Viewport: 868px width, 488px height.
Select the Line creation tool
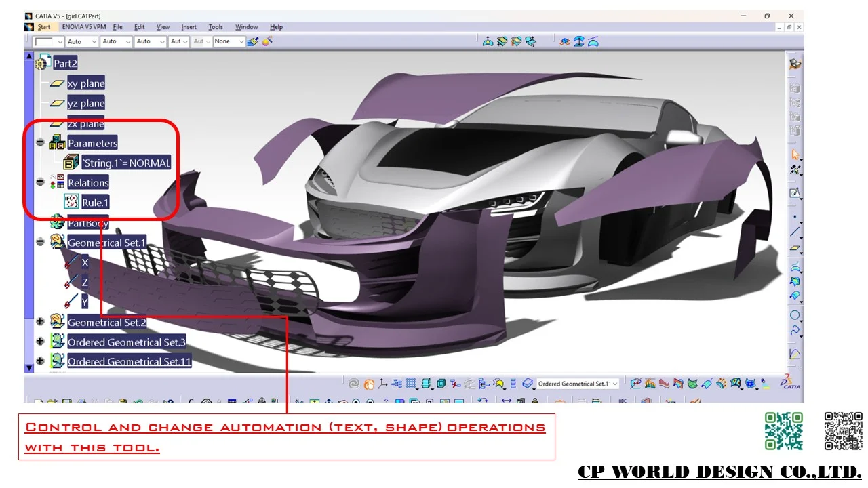[795, 232]
